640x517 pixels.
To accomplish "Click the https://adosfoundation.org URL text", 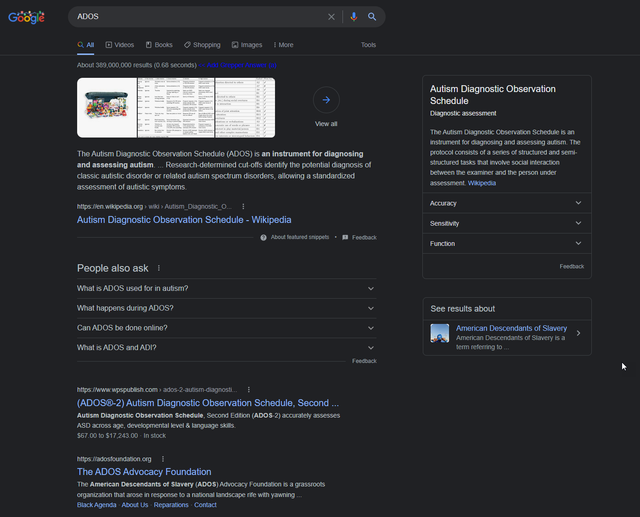I will coord(114,459).
